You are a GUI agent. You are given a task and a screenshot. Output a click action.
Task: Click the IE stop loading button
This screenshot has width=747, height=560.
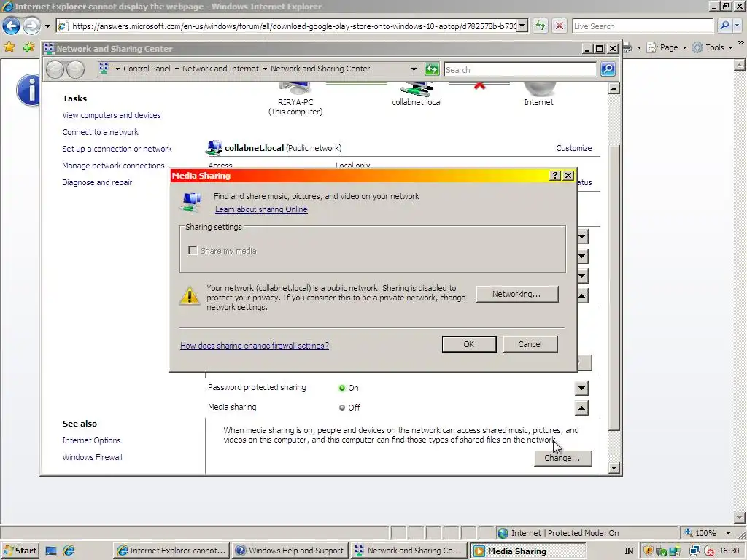pos(560,26)
